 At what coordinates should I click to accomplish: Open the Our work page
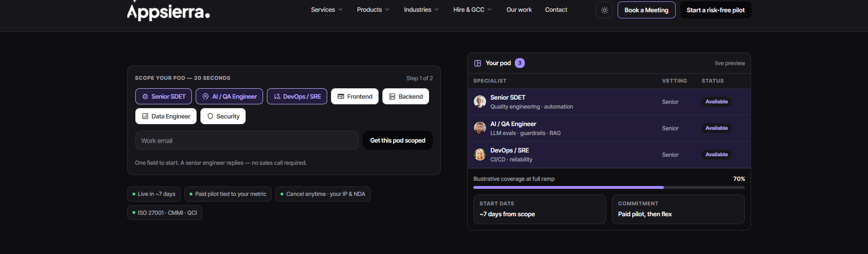coord(519,10)
